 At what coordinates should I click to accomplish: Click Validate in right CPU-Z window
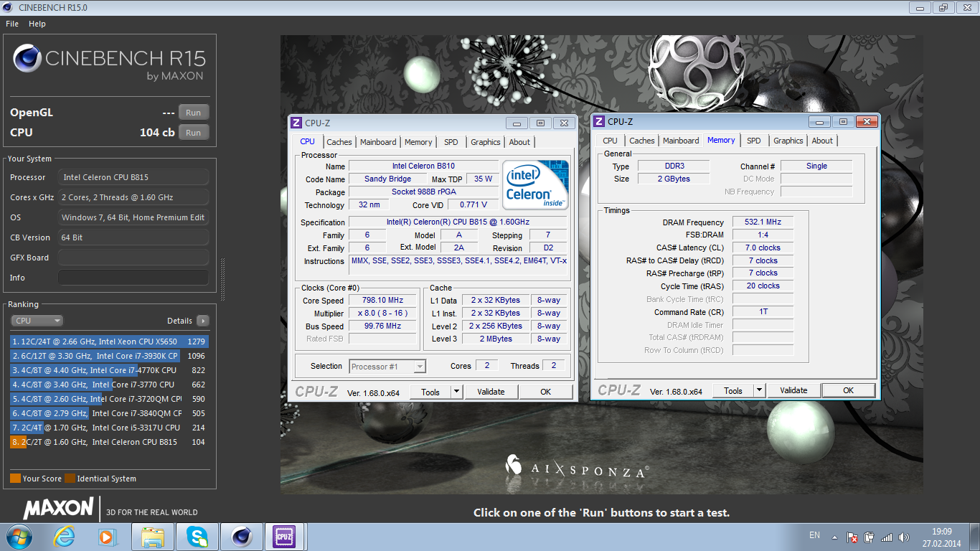pos(793,390)
